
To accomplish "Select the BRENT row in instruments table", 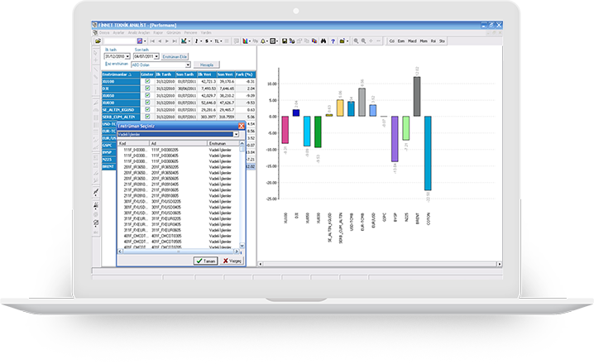I will tap(108, 166).
